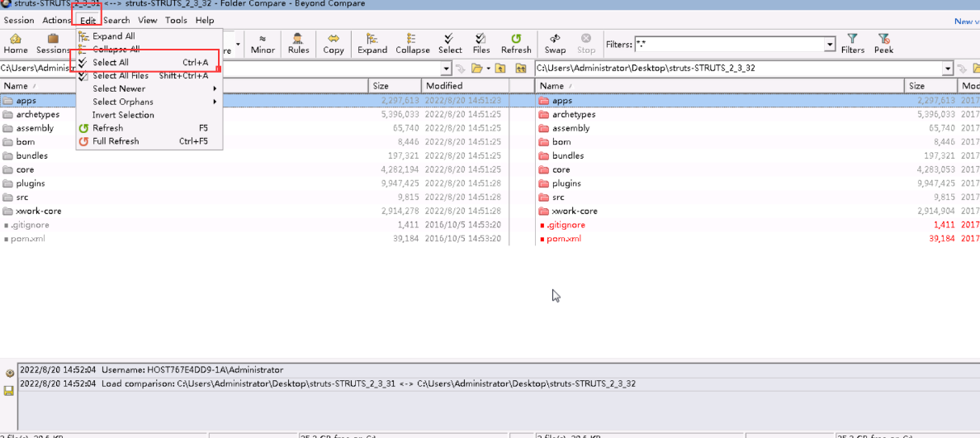Sort by left pane Modified column header
The height and width of the screenshot is (438, 980).
(466, 86)
